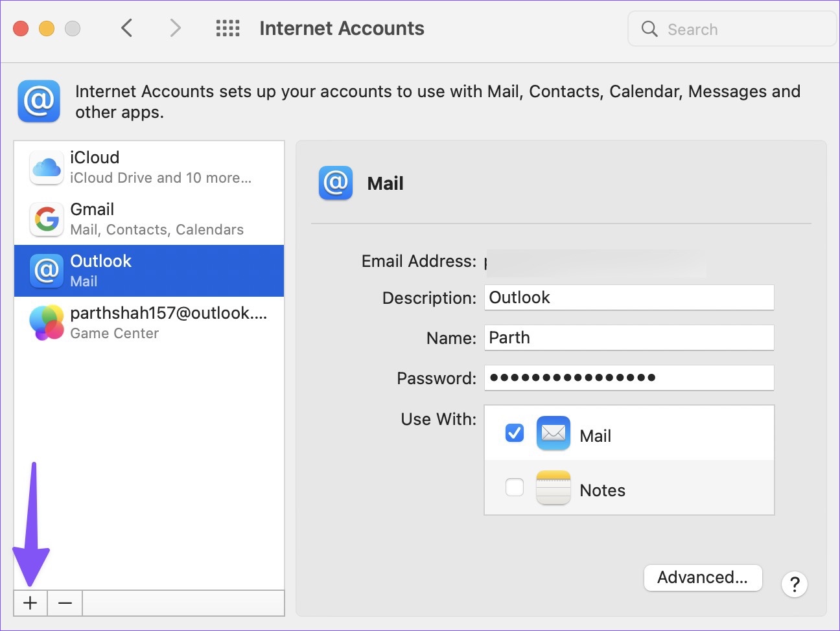Click the Description field containing Outlook
Viewport: 840px width, 631px height.
629,297
